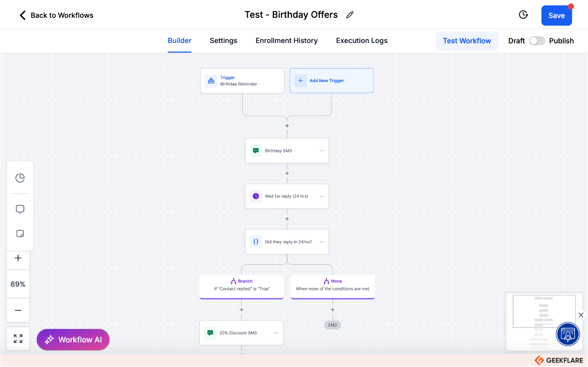The height and width of the screenshot is (367, 588).
Task: Open Birthday SMS more options menu
Action: pos(321,151)
